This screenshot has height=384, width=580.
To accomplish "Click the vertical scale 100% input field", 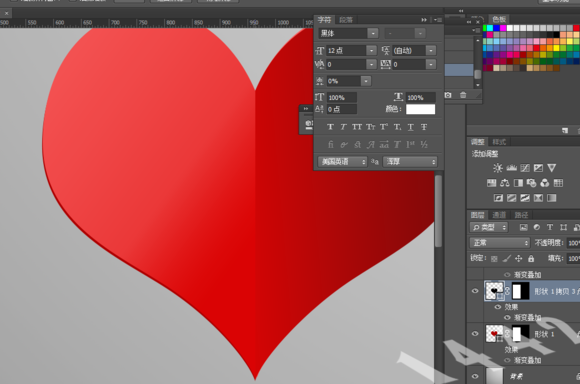I will (x=342, y=98).
